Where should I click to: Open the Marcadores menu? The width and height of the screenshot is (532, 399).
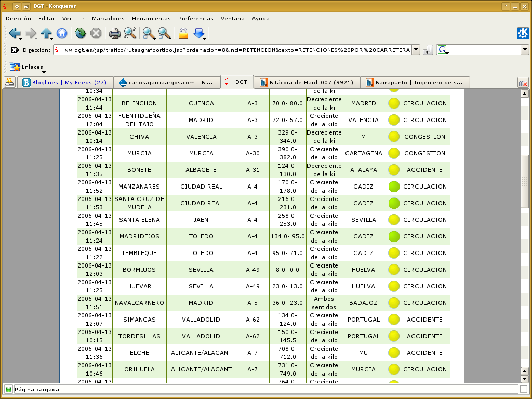coord(108,18)
